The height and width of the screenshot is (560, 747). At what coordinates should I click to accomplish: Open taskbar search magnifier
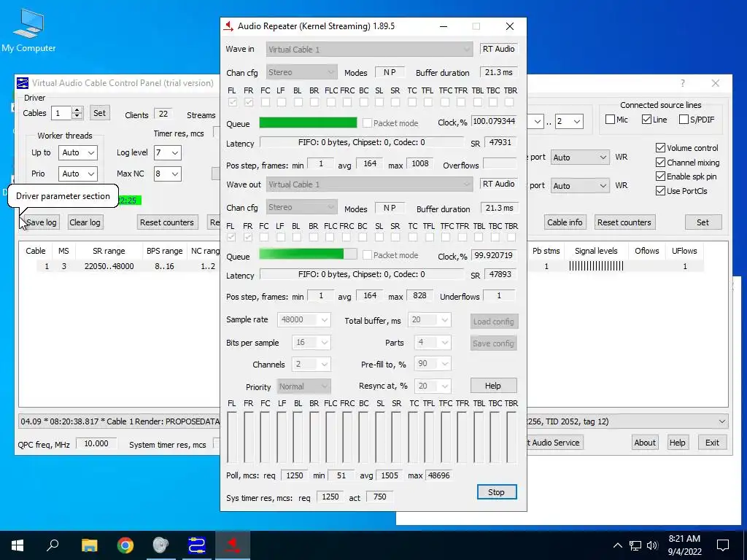pyautogui.click(x=53, y=545)
